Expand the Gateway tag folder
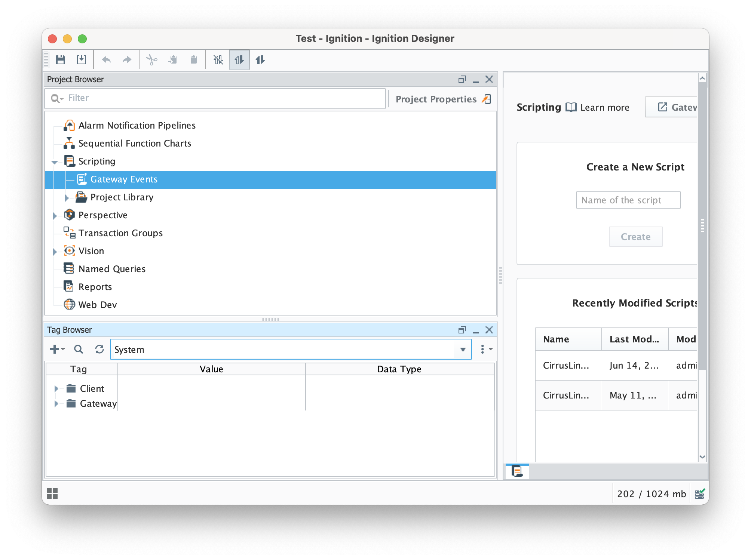 tap(56, 404)
